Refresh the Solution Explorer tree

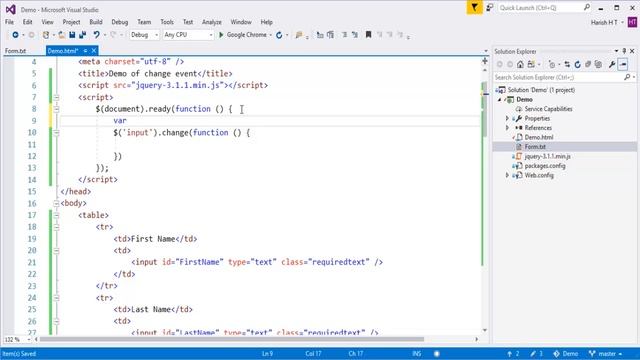[x=578, y=64]
